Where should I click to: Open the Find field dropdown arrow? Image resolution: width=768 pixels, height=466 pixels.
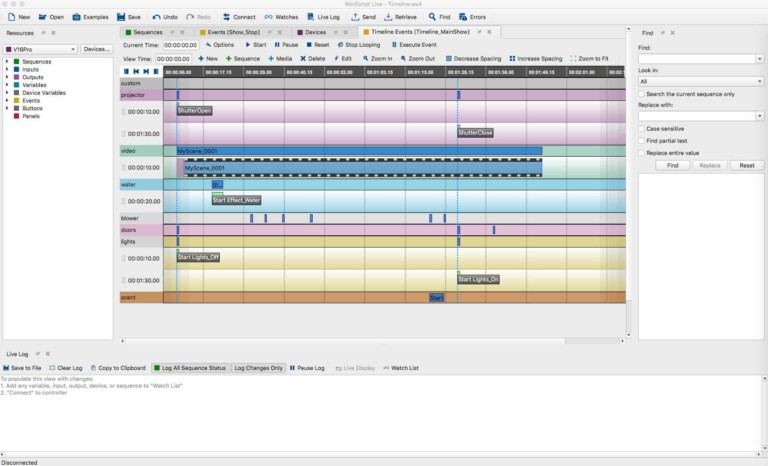[x=760, y=59]
